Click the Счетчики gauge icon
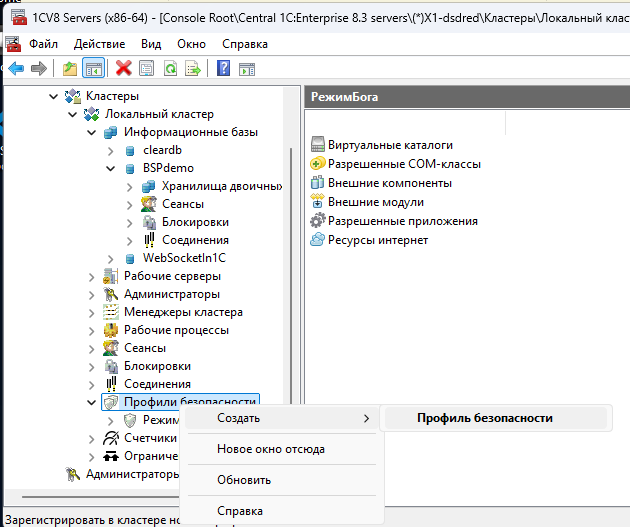 tap(111, 438)
